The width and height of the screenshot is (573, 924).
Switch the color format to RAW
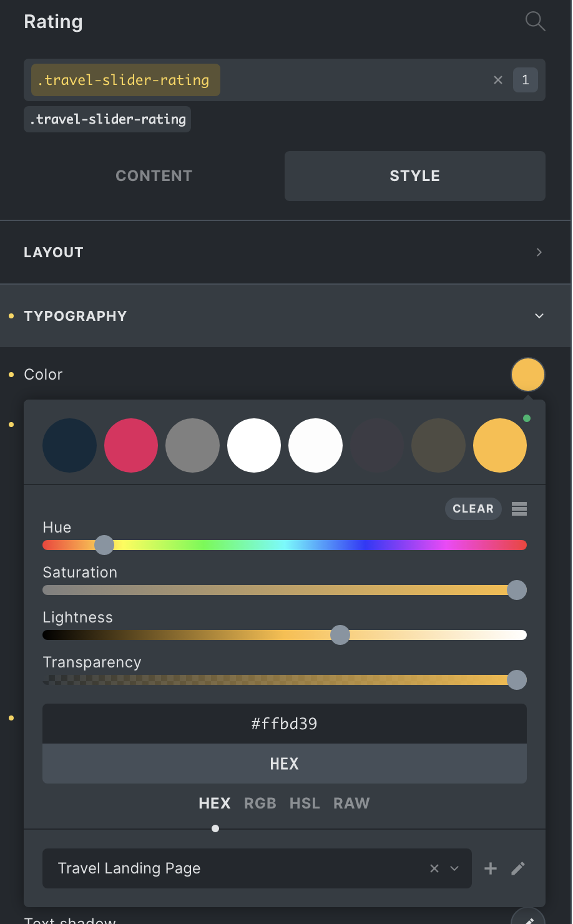pyautogui.click(x=351, y=804)
